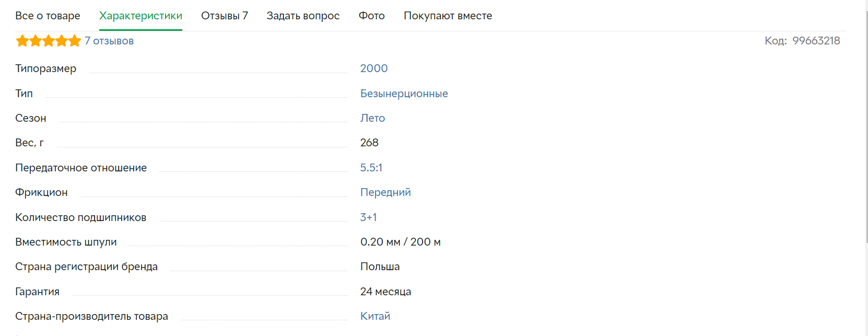Click the "Передний" drag link
The width and height of the screenshot is (868, 336).
pos(385,192)
